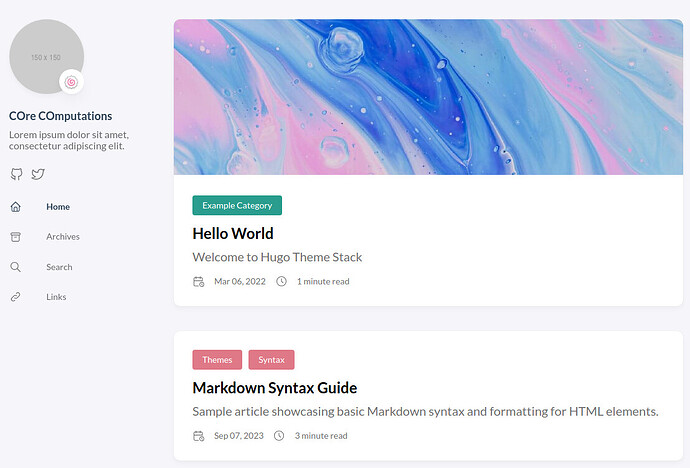Click the Links chain icon
This screenshot has width=690, height=468.
click(x=15, y=297)
